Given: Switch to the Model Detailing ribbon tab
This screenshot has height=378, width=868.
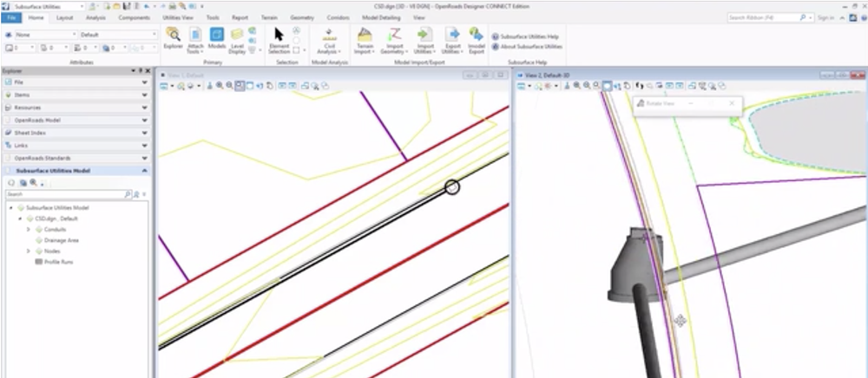Looking at the screenshot, I should [x=381, y=17].
